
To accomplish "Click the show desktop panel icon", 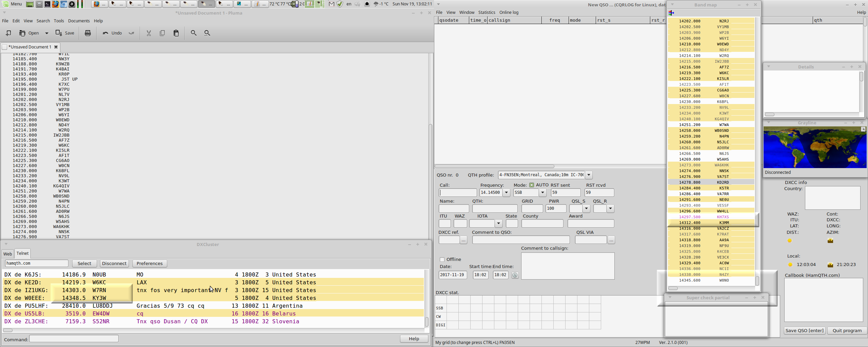I will tap(30, 4).
